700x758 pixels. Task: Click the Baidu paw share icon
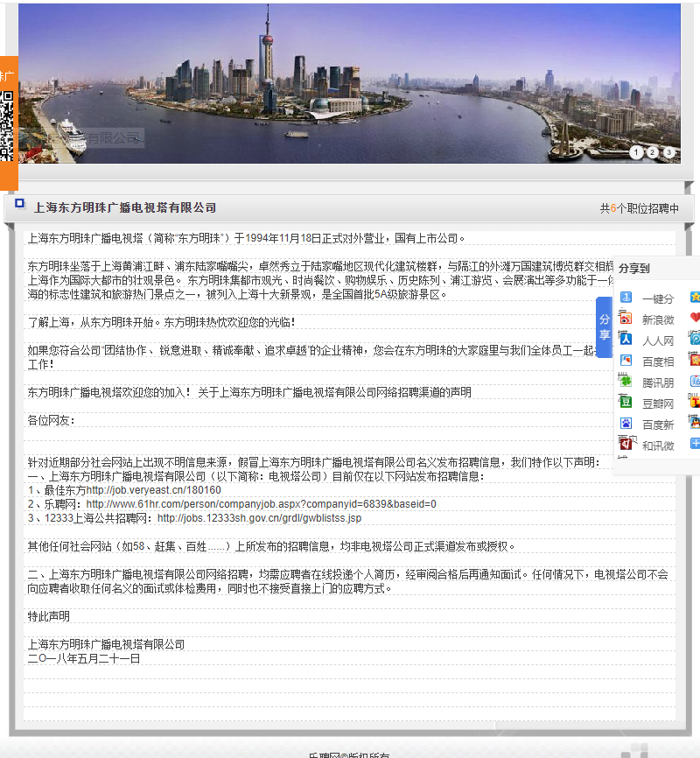point(626,424)
